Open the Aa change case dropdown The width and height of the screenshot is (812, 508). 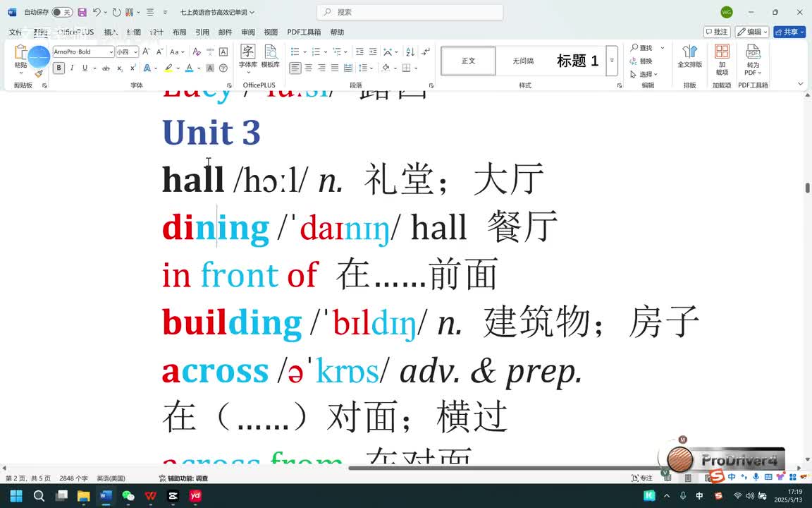click(x=177, y=52)
